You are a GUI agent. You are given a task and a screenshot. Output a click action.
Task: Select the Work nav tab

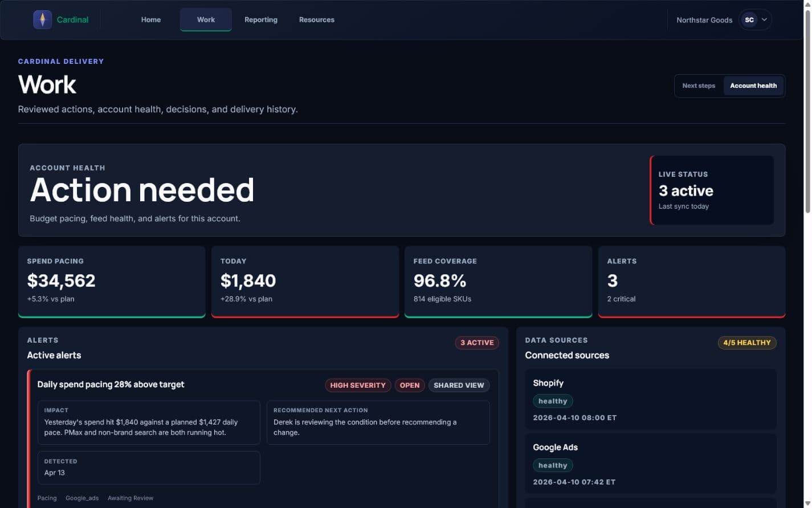click(x=206, y=19)
